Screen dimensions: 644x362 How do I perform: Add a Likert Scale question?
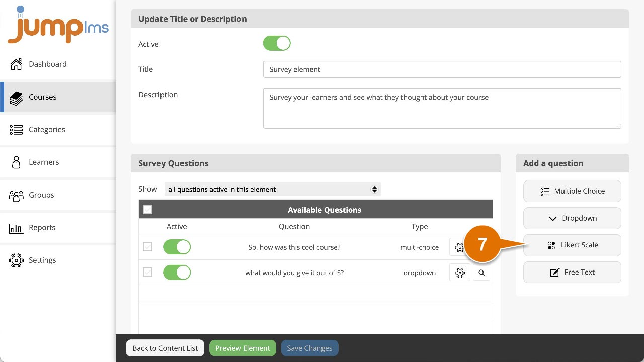coord(572,245)
